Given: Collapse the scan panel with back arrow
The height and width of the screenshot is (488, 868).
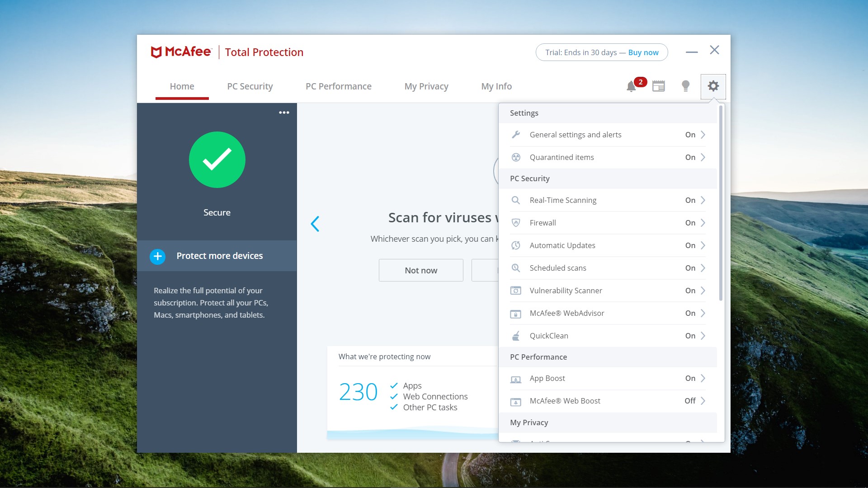Looking at the screenshot, I should coord(316,224).
